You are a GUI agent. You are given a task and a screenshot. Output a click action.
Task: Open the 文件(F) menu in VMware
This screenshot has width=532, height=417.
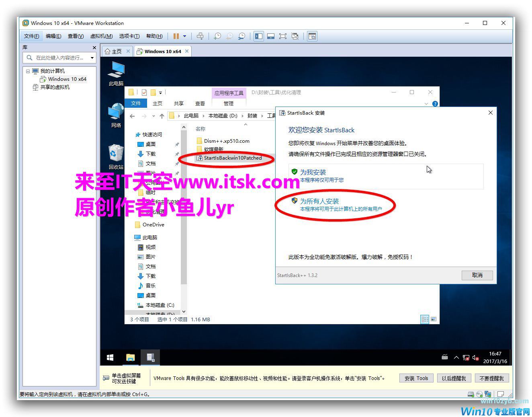tap(31, 36)
